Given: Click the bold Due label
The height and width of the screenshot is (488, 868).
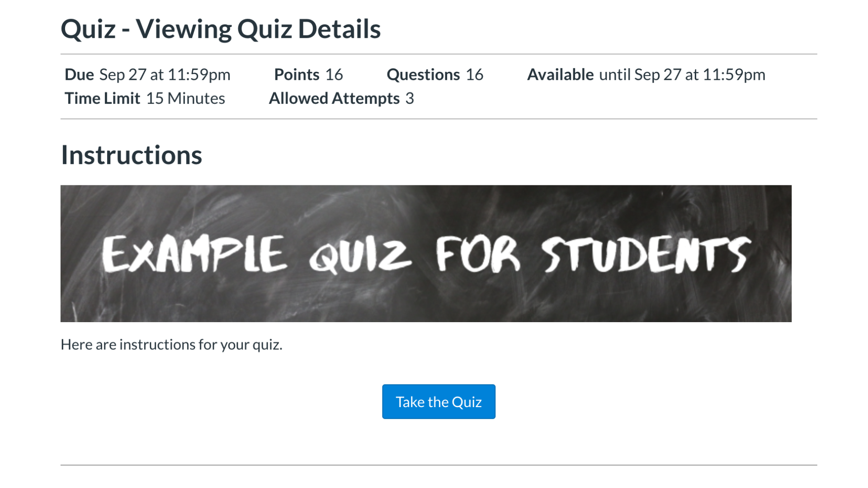Looking at the screenshot, I should pos(79,75).
